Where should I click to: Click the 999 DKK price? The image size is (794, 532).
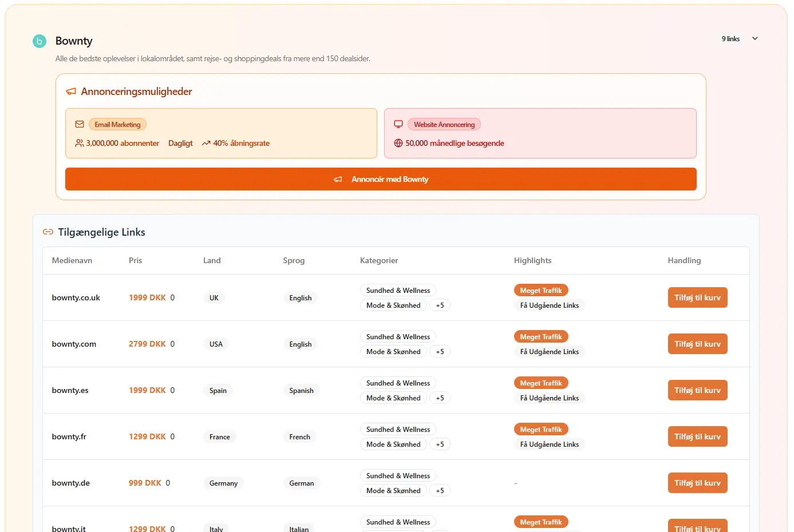[145, 483]
